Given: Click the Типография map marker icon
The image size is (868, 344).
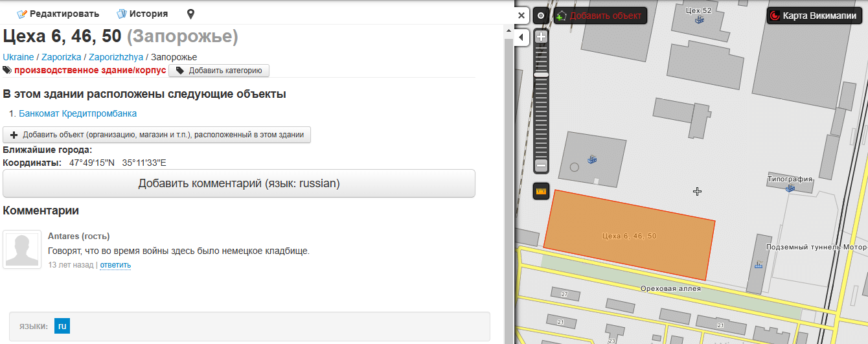Looking at the screenshot, I should [x=790, y=188].
